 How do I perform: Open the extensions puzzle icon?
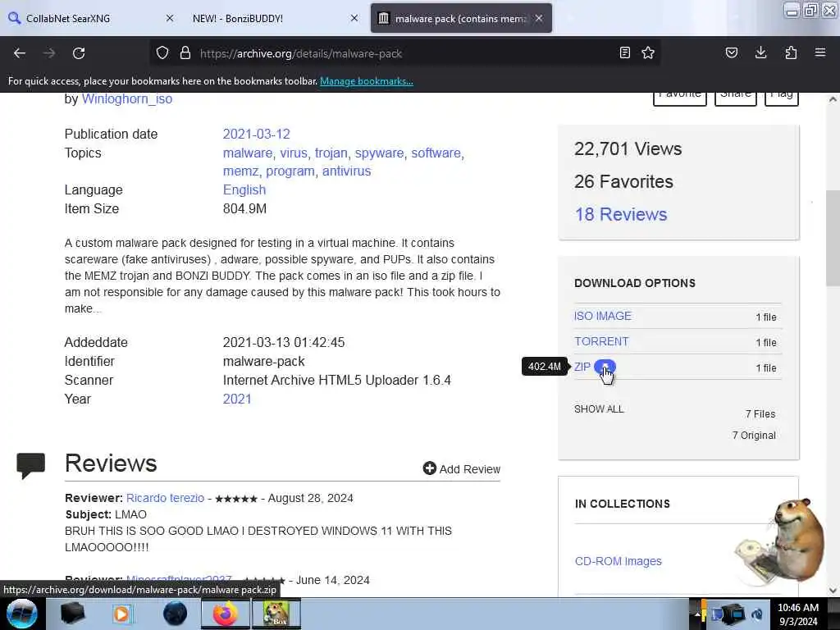pos(791,52)
